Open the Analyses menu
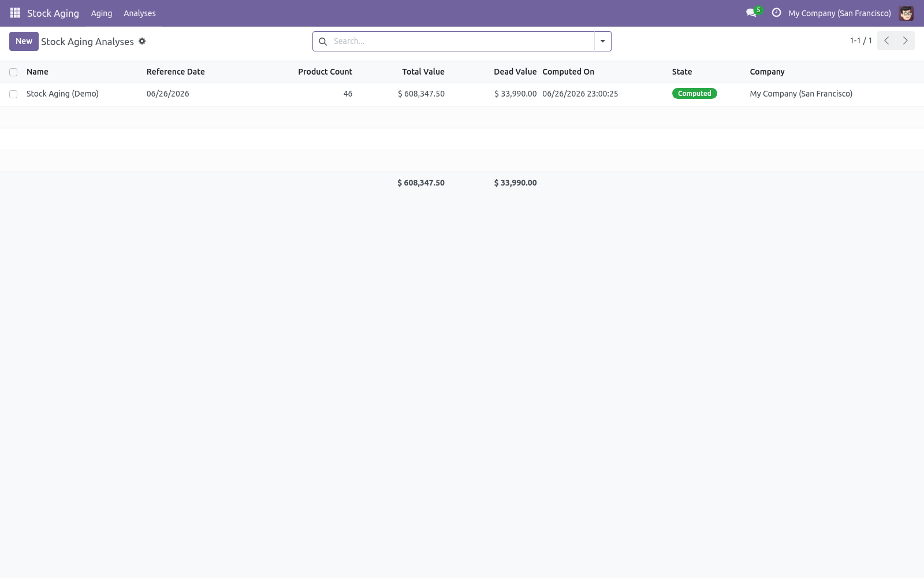 coord(140,13)
